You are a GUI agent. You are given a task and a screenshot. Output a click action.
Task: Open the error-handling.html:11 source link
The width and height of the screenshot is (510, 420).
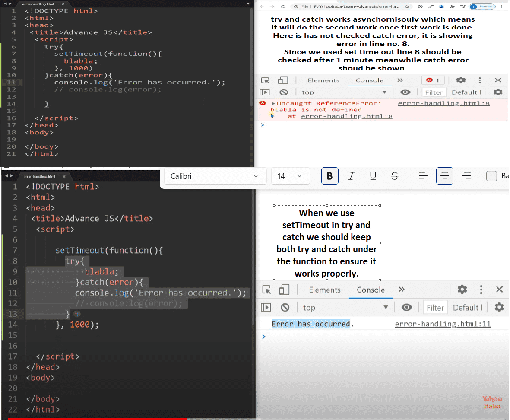pos(443,324)
